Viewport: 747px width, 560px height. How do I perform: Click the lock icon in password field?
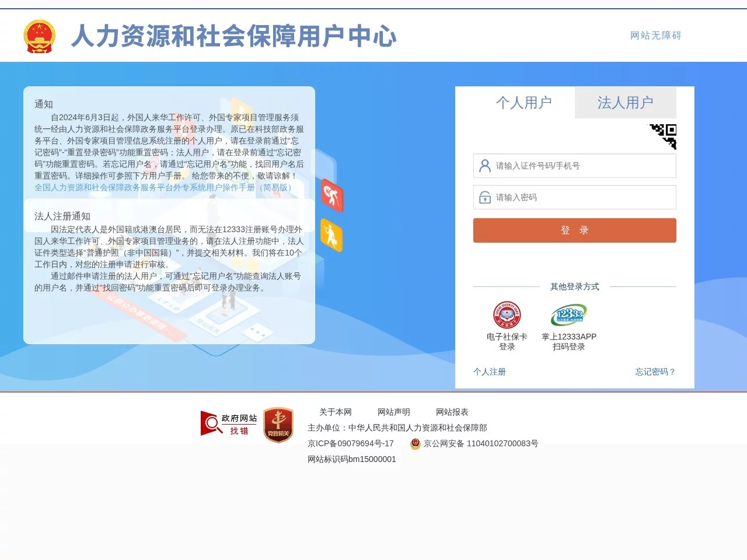484,197
